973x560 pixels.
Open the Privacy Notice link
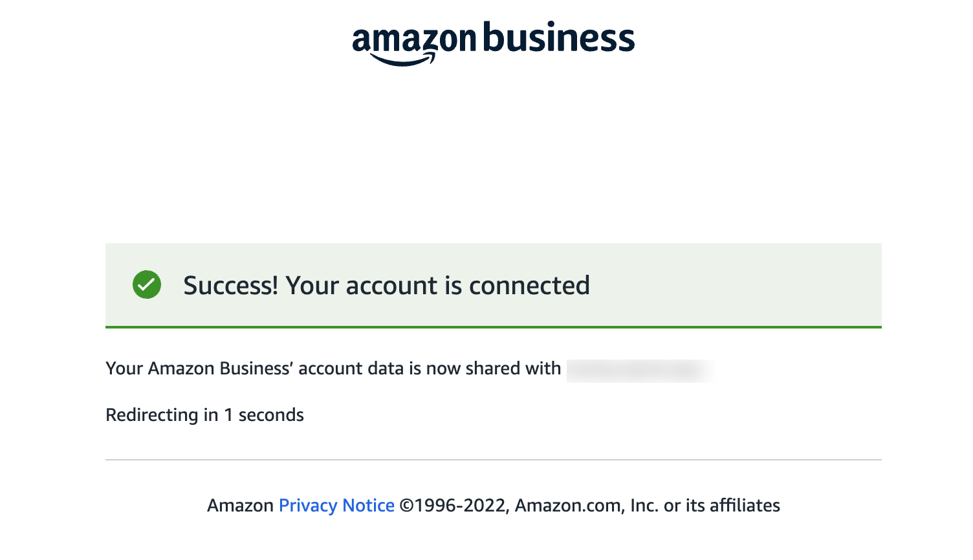click(336, 505)
